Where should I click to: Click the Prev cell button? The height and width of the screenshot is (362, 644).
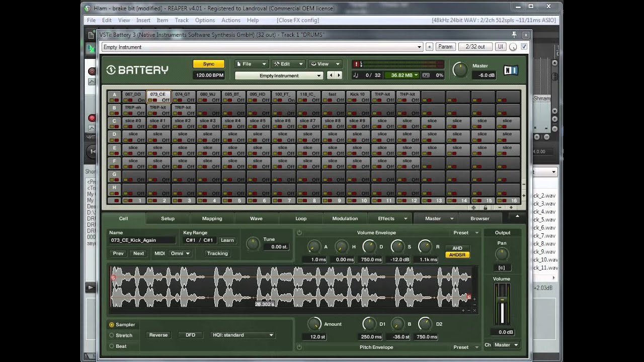point(118,253)
